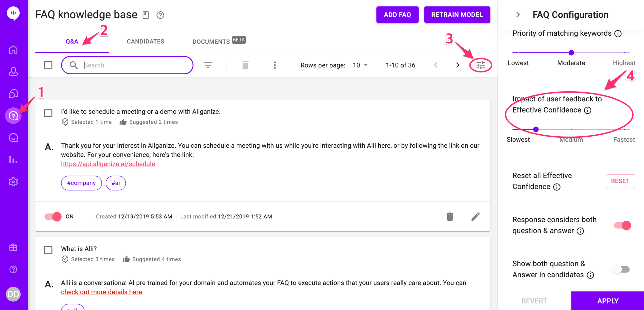The width and height of the screenshot is (644, 310).
Task: Open the three-dot more options menu
Action: 275,65
